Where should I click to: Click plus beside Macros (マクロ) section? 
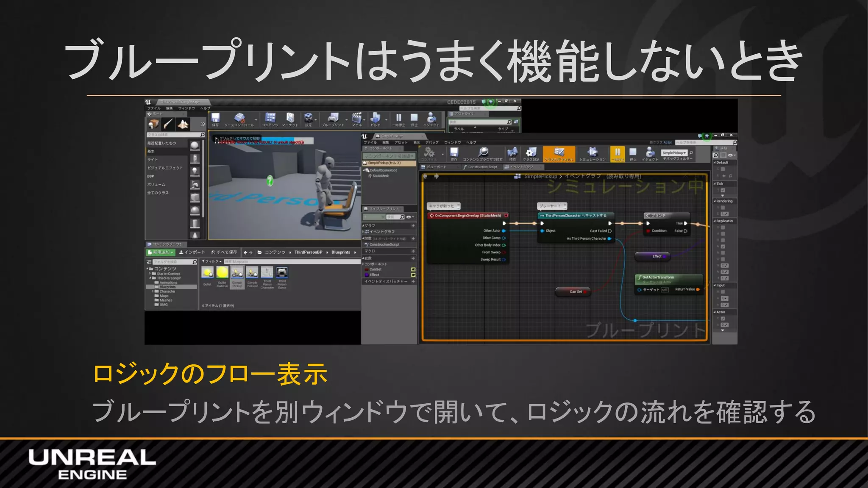413,251
